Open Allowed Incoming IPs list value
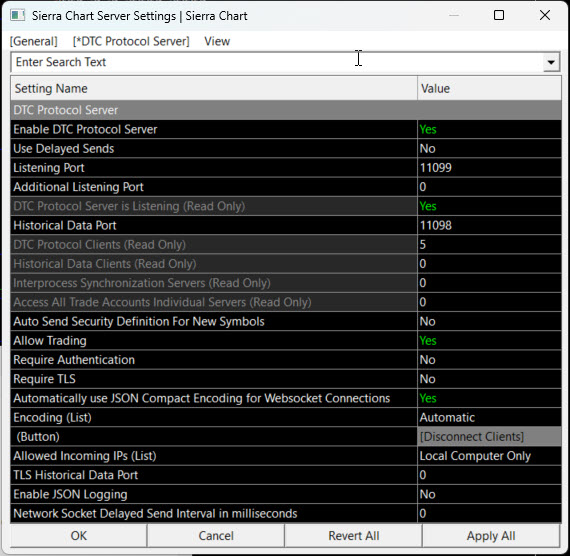The width and height of the screenshot is (570, 556). 489,456
